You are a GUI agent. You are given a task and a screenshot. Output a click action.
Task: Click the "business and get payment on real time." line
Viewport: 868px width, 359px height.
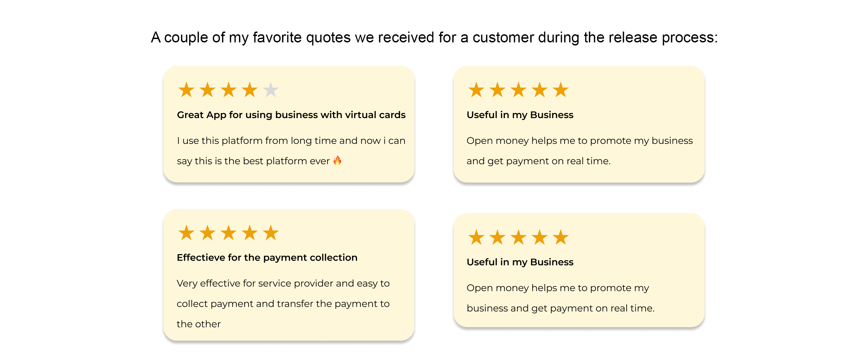point(560,308)
